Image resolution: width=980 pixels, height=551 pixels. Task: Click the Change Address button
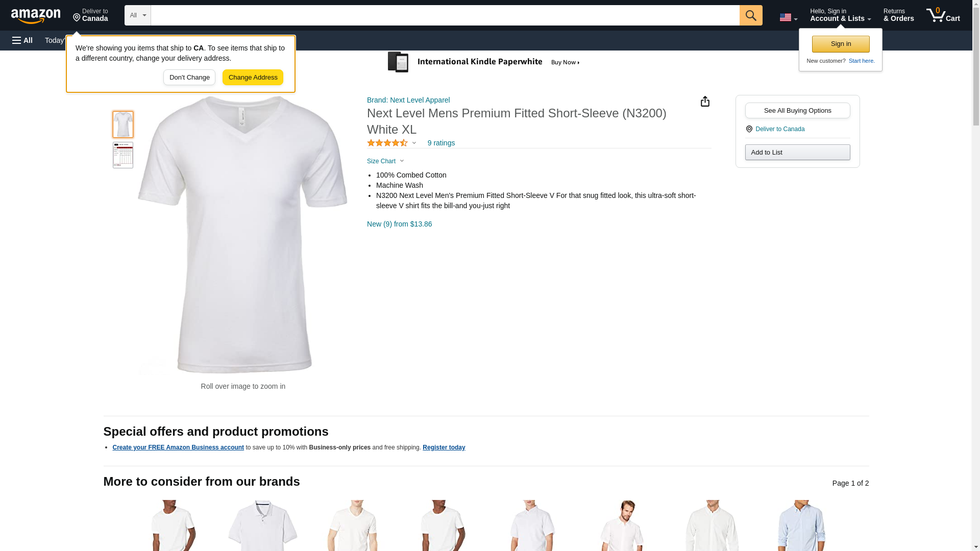point(253,78)
